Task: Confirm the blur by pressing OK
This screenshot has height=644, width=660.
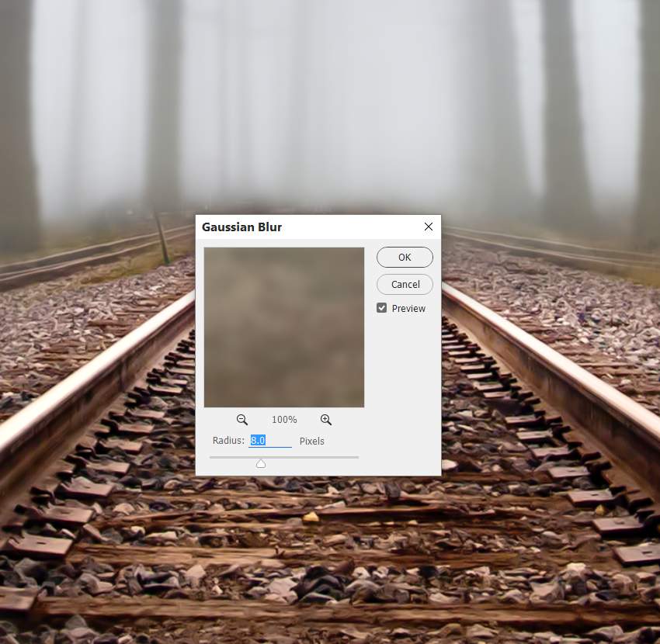Action: click(x=405, y=258)
